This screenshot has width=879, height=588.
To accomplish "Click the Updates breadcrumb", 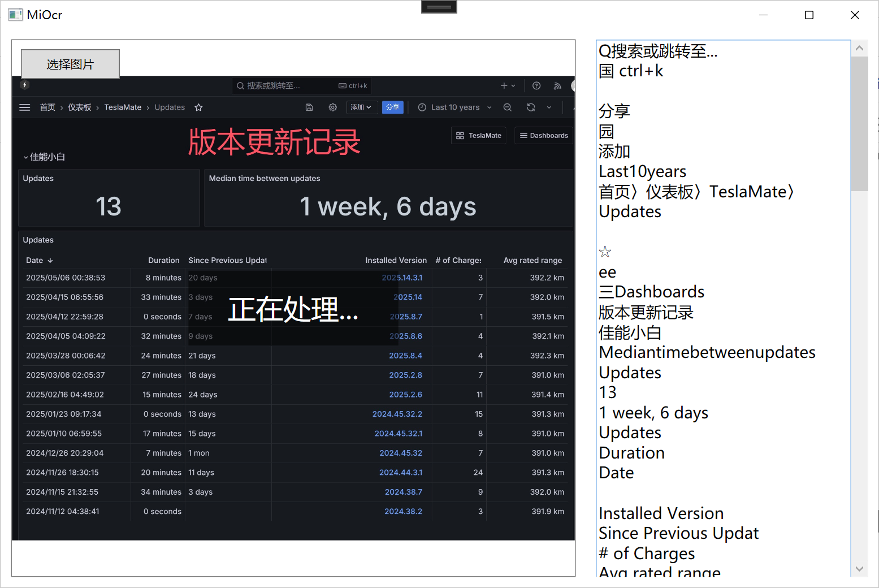I will [170, 107].
